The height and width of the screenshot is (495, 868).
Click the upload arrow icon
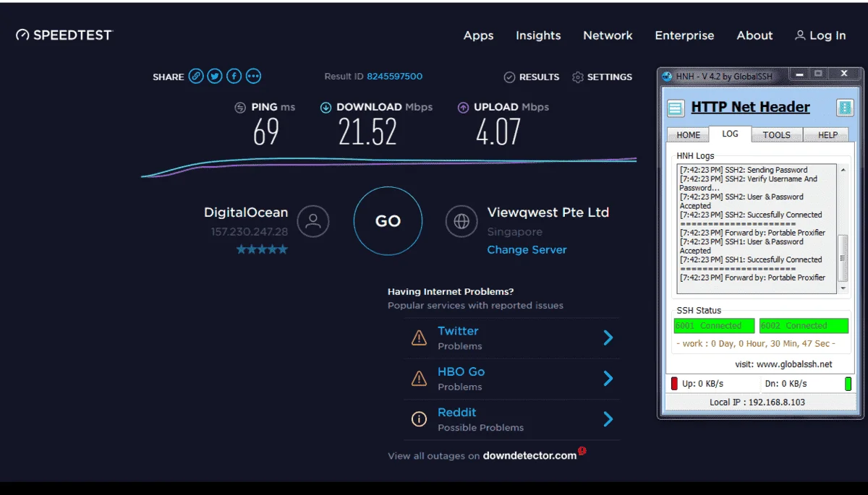(463, 108)
